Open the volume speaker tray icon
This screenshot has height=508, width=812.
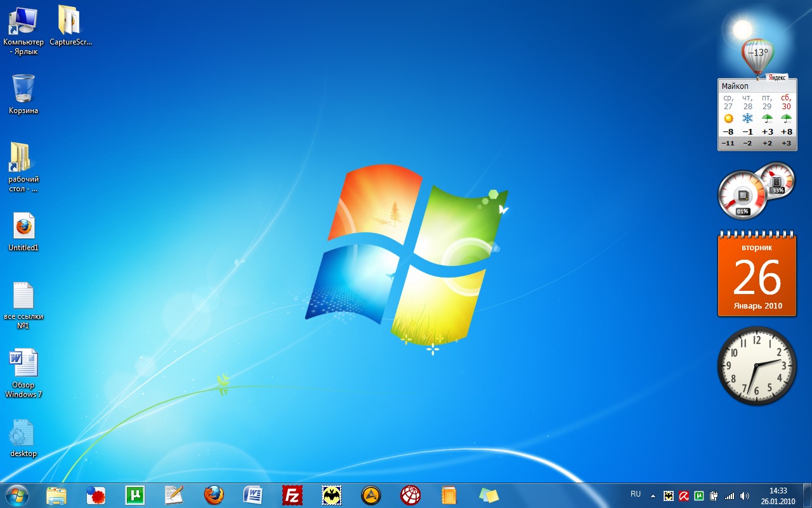point(745,496)
